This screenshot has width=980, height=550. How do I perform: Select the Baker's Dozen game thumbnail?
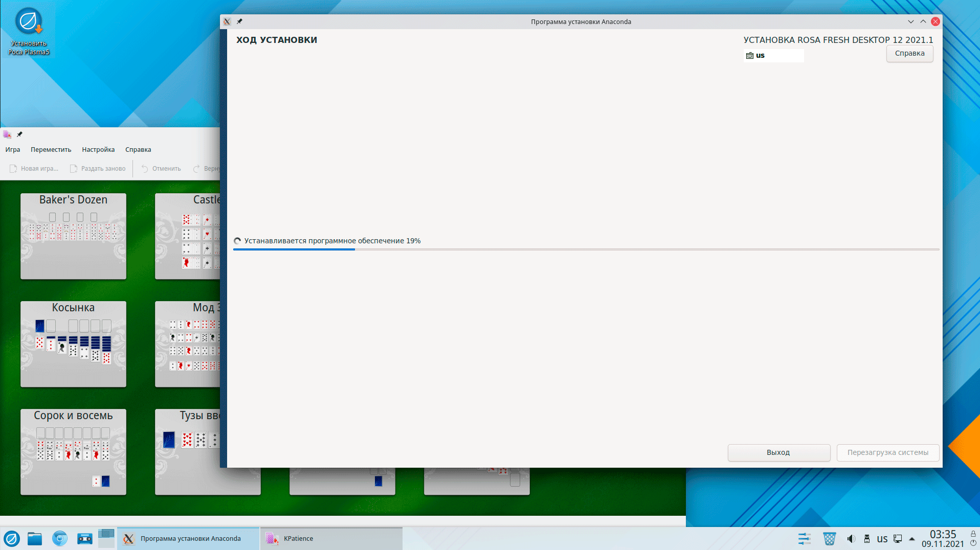click(73, 236)
